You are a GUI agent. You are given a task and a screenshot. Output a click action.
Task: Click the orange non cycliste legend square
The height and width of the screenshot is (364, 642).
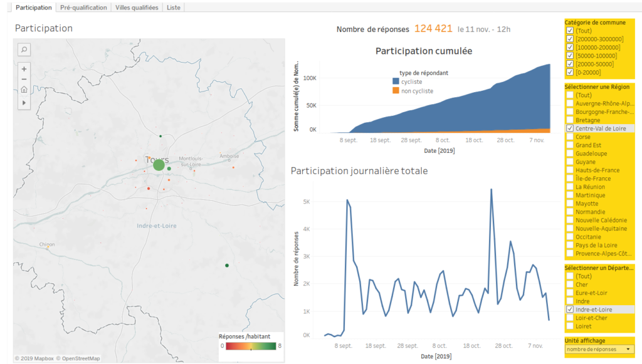pos(396,91)
